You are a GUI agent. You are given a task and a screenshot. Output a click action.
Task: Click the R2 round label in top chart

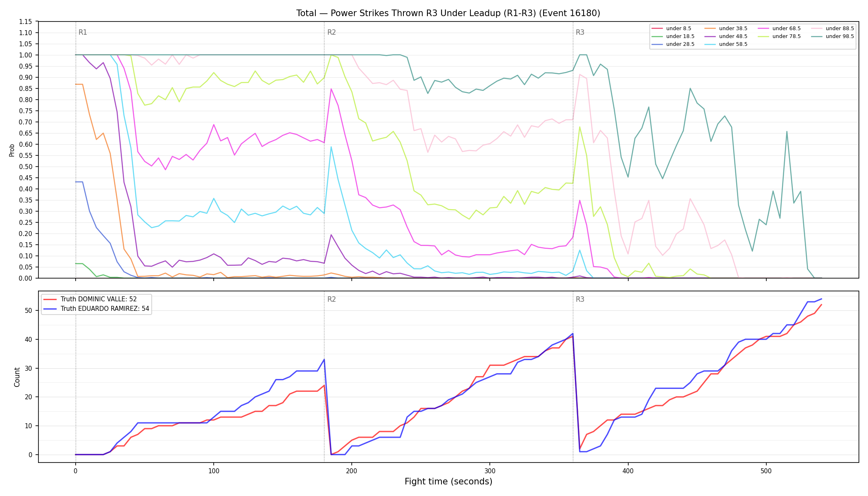[331, 32]
